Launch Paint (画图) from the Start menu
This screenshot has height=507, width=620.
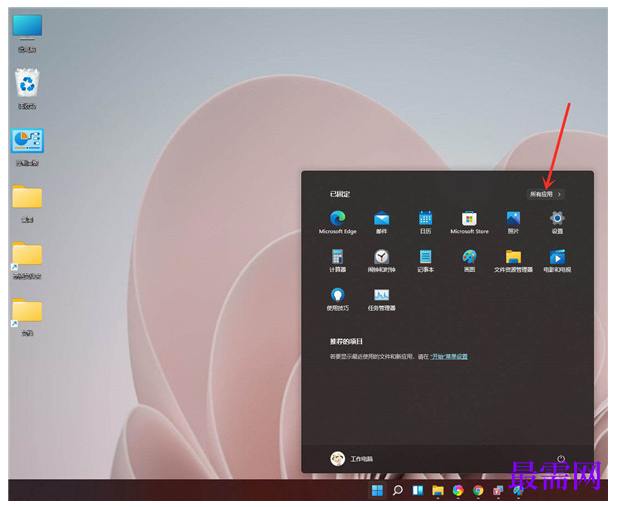coord(469,261)
